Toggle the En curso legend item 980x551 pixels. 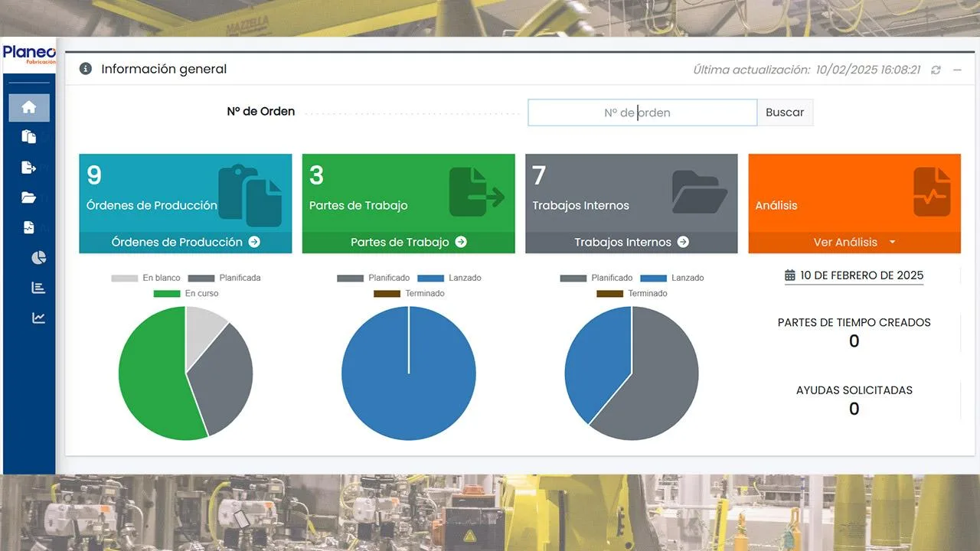pos(186,293)
